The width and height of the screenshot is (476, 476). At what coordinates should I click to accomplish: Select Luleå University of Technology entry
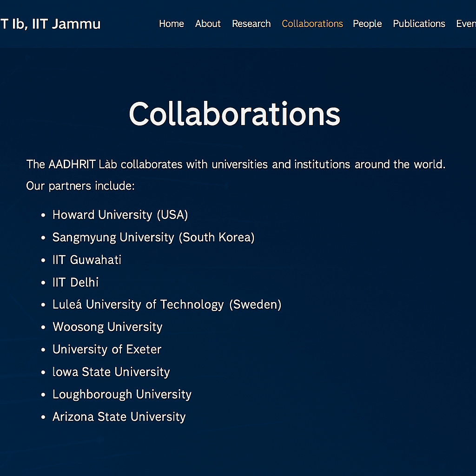click(x=166, y=304)
